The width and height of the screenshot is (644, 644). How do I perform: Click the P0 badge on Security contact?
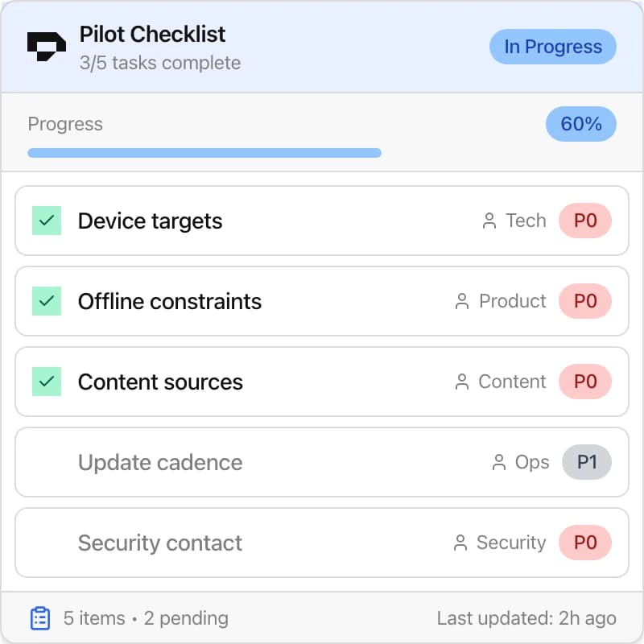click(585, 543)
